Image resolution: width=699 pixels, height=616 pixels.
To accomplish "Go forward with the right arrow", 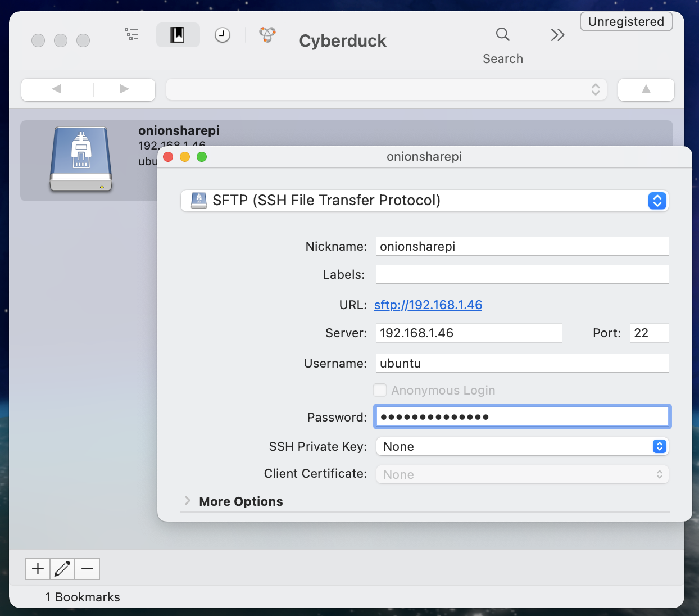I will [x=125, y=89].
